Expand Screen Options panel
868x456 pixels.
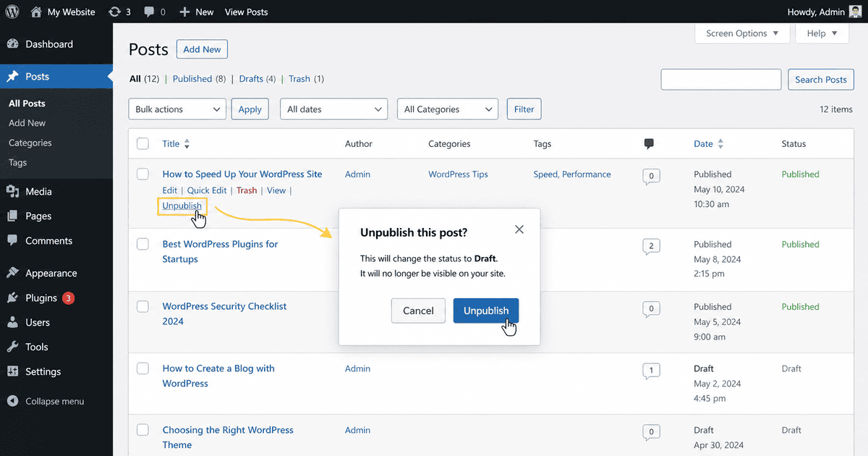point(742,33)
